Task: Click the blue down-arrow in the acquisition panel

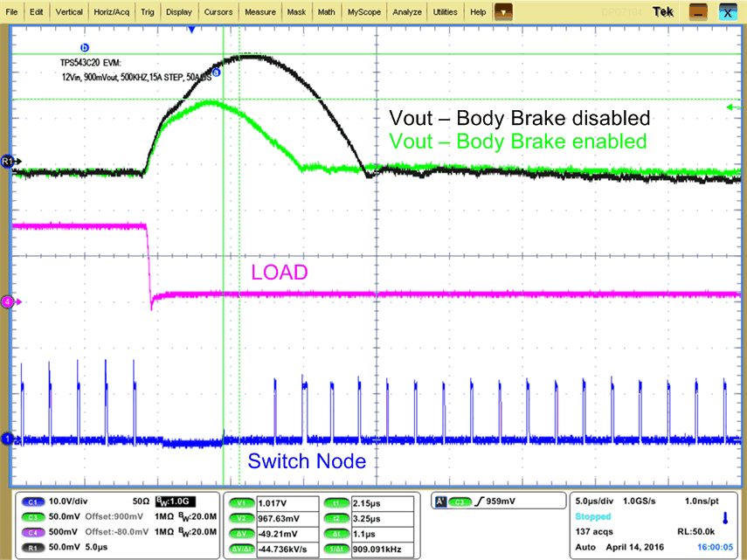Action: coord(725,517)
